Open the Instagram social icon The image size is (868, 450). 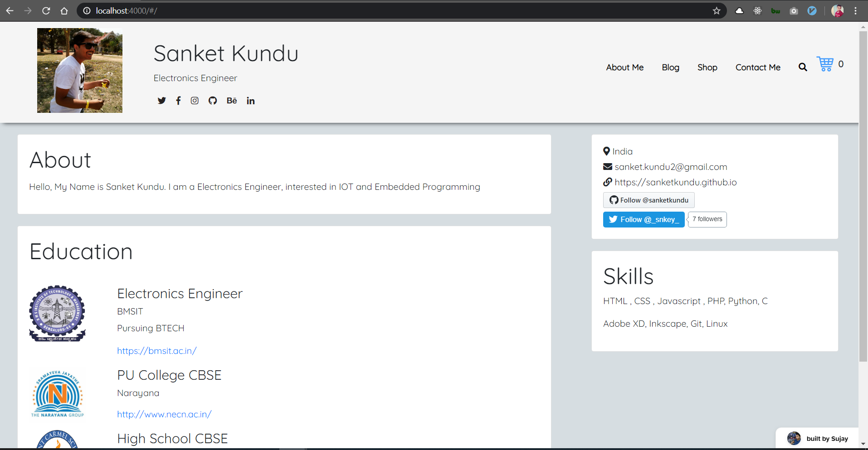pyautogui.click(x=195, y=101)
